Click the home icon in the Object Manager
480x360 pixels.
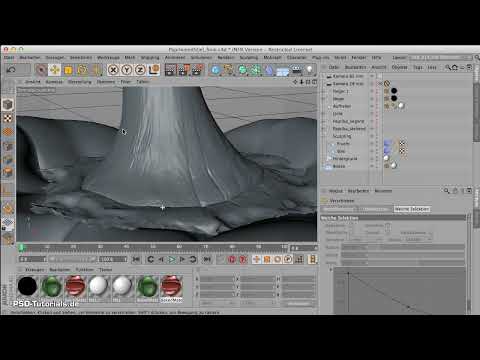point(455,67)
